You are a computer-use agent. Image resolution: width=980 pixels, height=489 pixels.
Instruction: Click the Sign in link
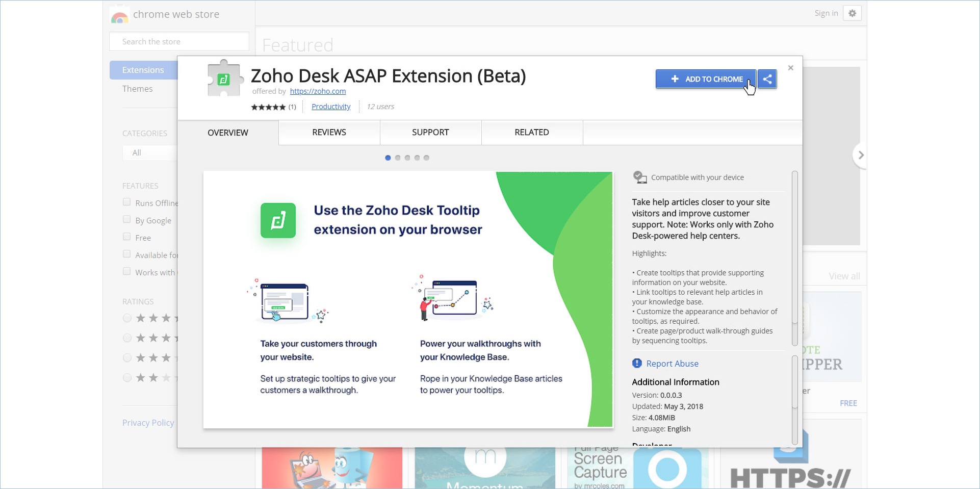click(x=826, y=13)
